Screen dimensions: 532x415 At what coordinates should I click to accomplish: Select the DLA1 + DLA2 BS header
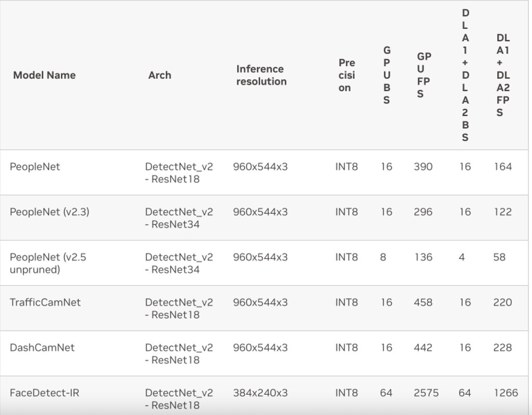point(465,75)
